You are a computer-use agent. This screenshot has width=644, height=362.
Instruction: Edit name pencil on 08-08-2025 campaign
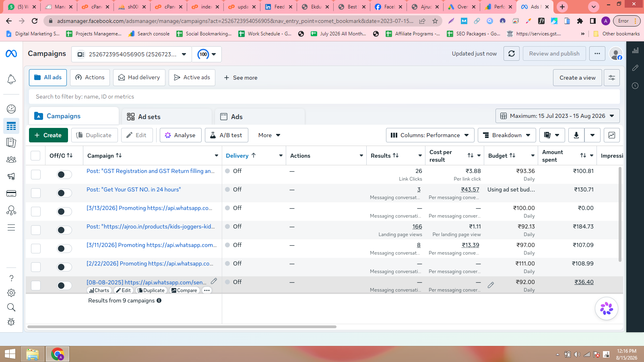coord(214,281)
